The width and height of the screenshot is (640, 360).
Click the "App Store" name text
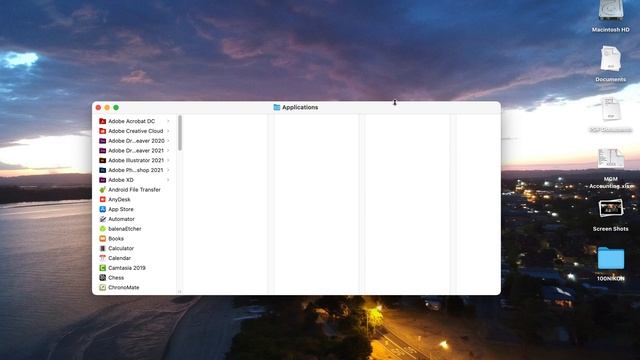[x=121, y=209]
